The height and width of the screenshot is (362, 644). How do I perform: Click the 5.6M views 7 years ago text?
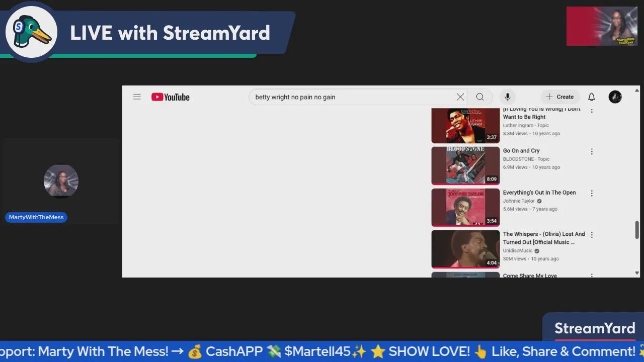(530, 209)
